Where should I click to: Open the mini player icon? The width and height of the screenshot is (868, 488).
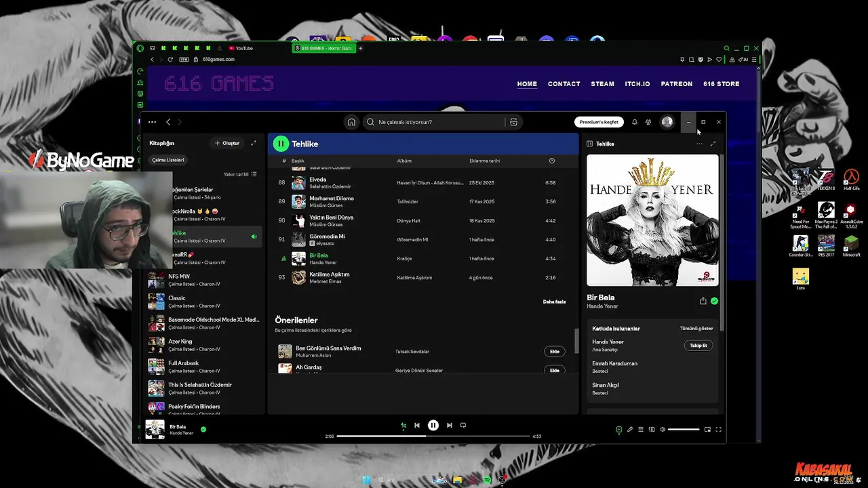pos(707,429)
